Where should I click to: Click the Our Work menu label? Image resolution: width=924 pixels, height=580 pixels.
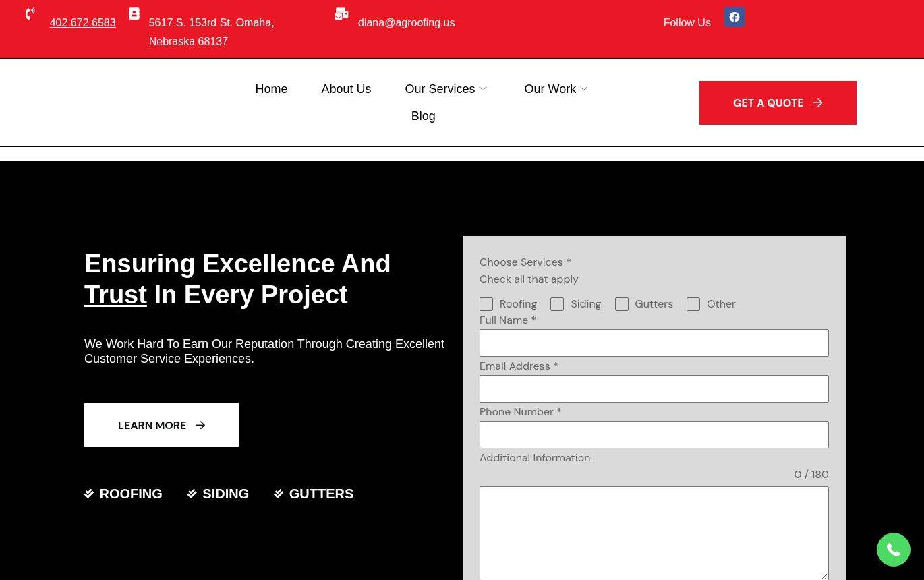tap(550, 89)
